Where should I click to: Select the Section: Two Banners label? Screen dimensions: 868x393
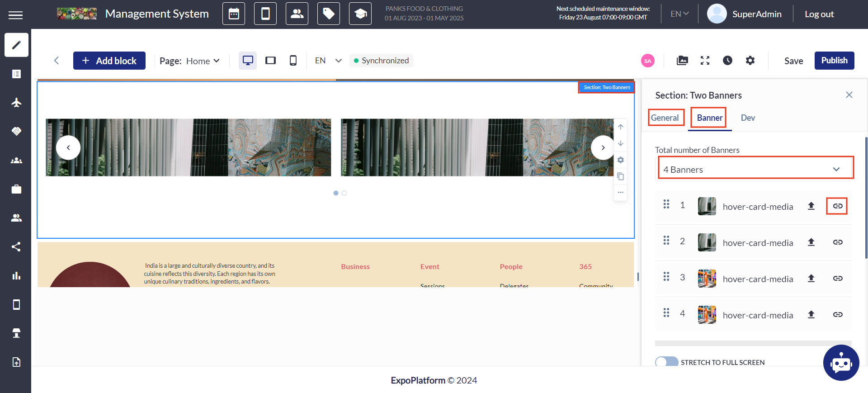607,87
